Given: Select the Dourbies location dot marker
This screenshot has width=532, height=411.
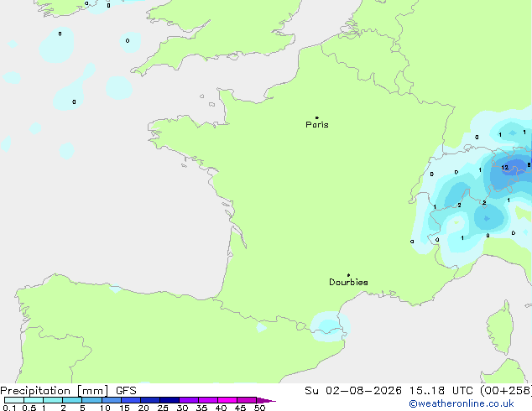Looking at the screenshot, I should coord(348,275).
